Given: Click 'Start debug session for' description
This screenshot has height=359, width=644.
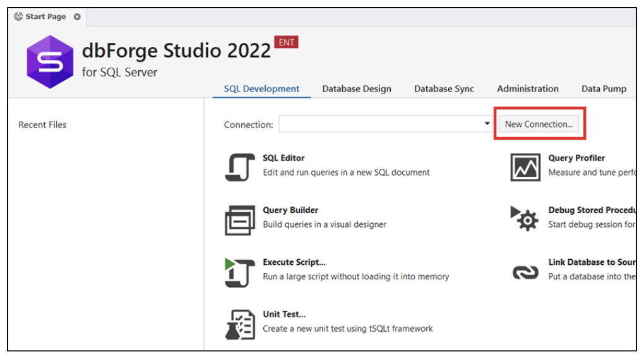Looking at the screenshot, I should [x=592, y=224].
